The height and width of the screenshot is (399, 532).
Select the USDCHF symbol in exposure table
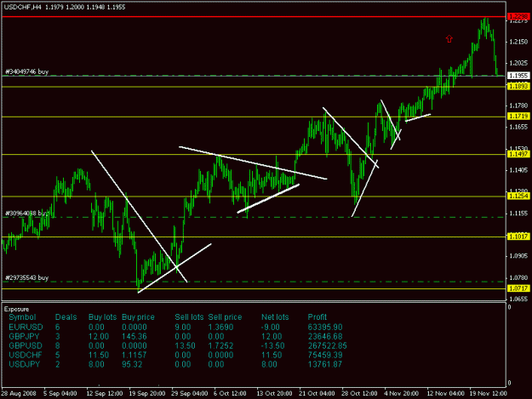[26, 355]
